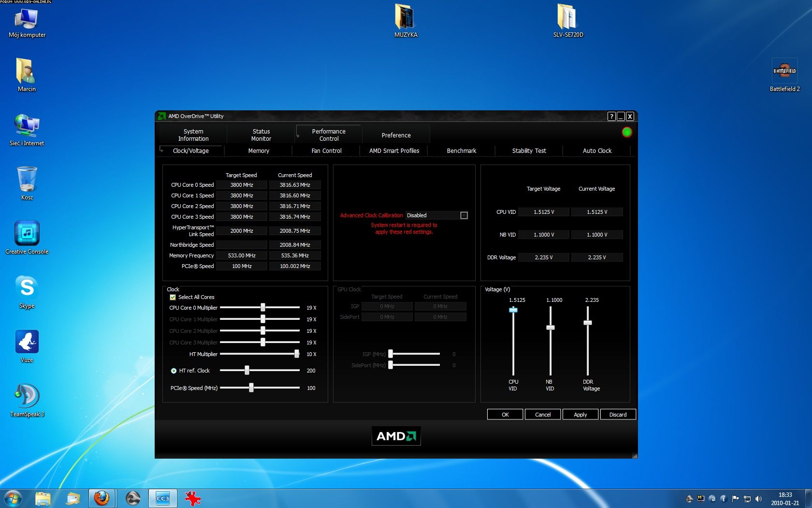Screen dimensions: 812x508
Task: Click the red AMD OverDrive taskbar icon
Action: 193,498
